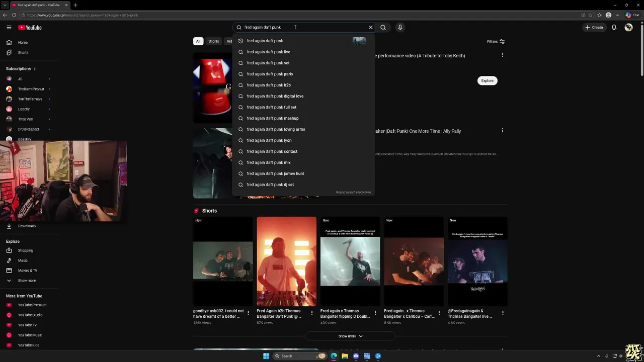Open 'Fred Again b2b Thomas Bangalter' short thumbnail
Viewport: 644px width, 362px height.
[286, 261]
